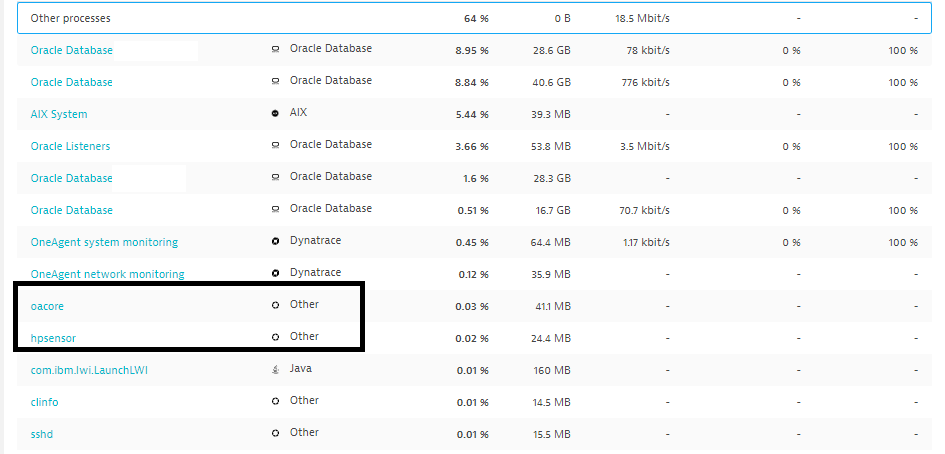The width and height of the screenshot is (945, 454).
Task: Click the Other type icon in hpsensor row
Action: [275, 338]
